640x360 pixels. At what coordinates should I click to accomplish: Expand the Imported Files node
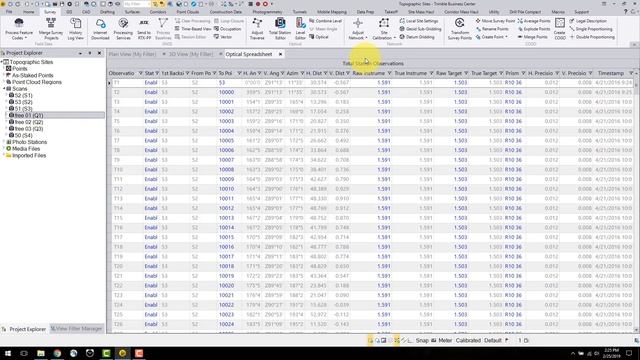pyautogui.click(x=4, y=156)
